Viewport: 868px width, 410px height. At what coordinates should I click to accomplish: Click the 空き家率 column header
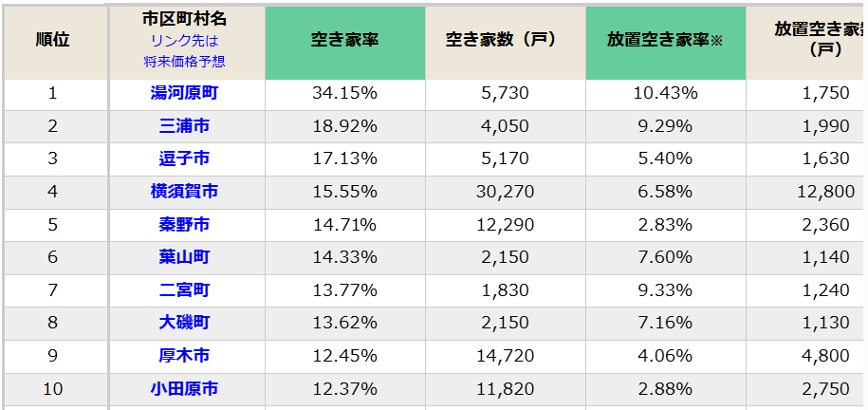click(344, 40)
